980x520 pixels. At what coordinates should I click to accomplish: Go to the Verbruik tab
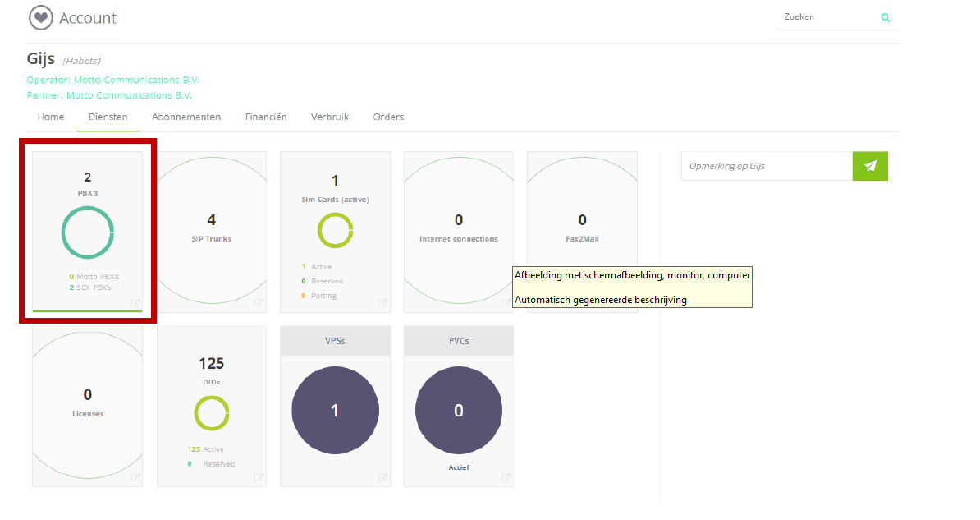[330, 117]
